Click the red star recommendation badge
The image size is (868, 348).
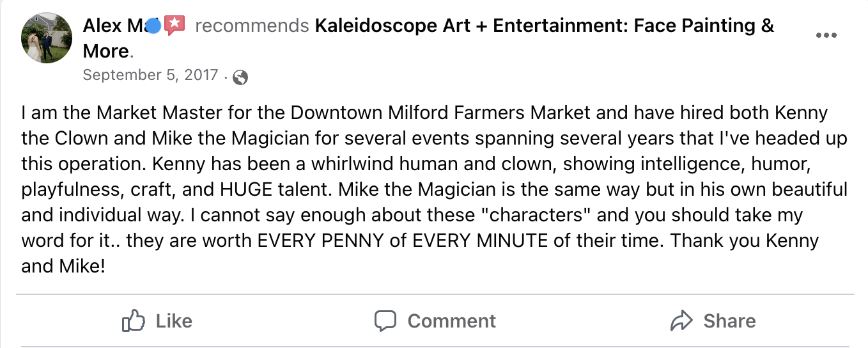tap(174, 26)
